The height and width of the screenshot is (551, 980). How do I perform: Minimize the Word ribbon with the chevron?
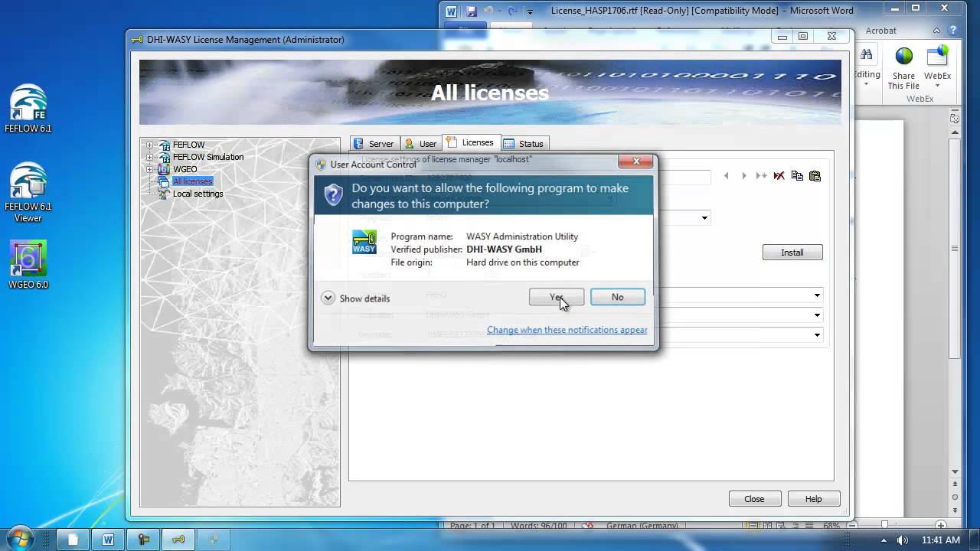pos(937,31)
